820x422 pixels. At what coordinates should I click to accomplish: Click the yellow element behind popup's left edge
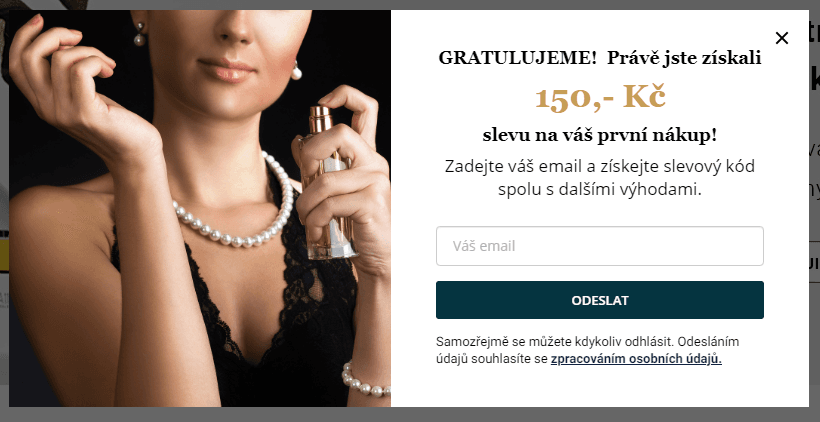(4, 255)
